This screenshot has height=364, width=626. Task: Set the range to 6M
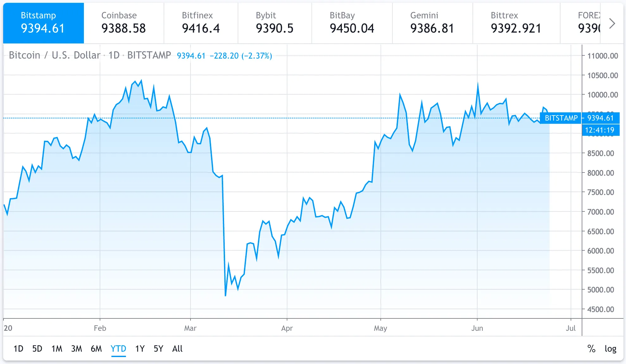click(x=97, y=348)
